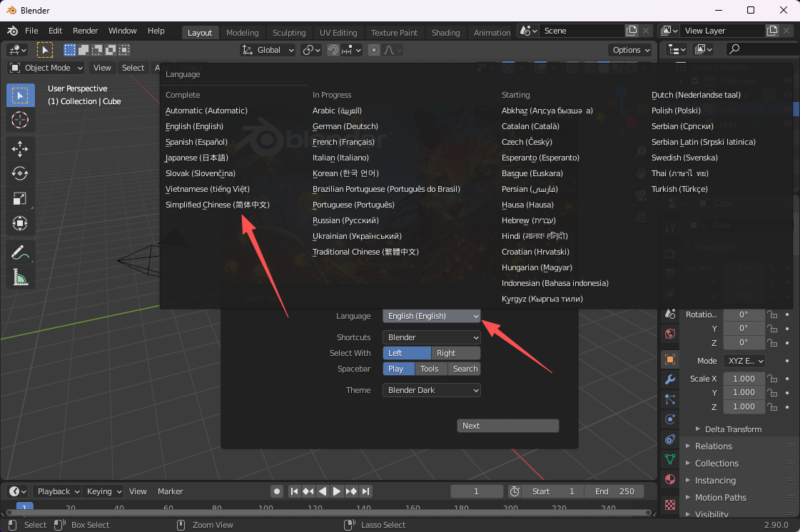Switch Spacebar action to Tools

tap(430, 369)
